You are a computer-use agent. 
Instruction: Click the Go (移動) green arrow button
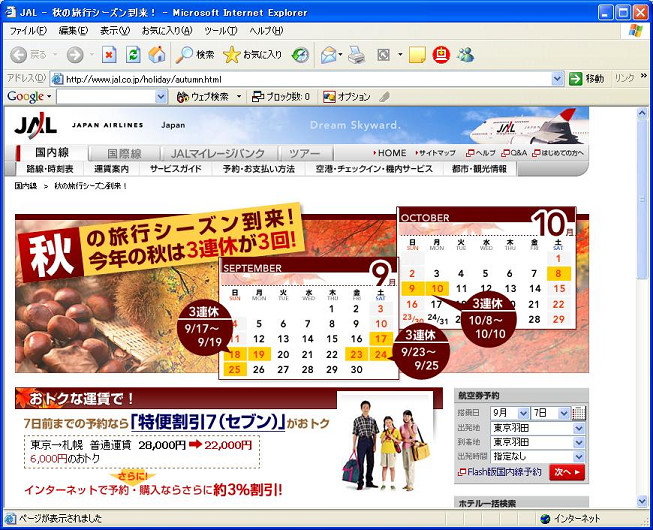[x=586, y=79]
